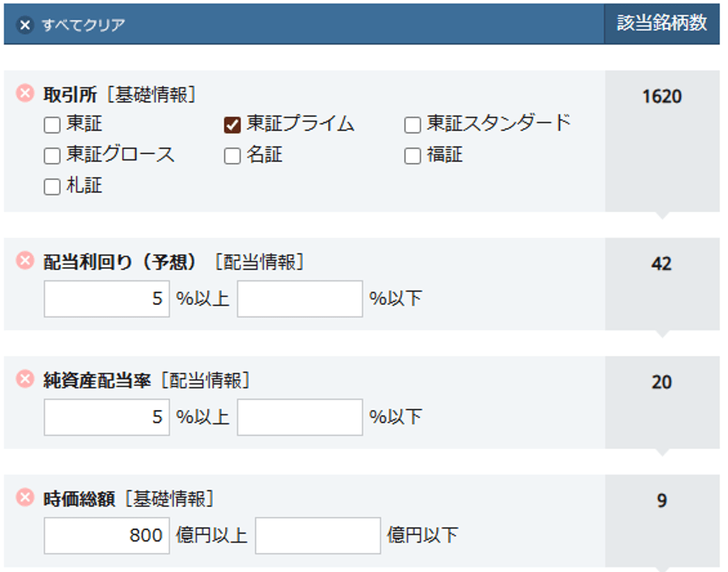Viewport: 728px width, 572px height.
Task: Remove the 取引所 filter condition
Action: [25, 94]
